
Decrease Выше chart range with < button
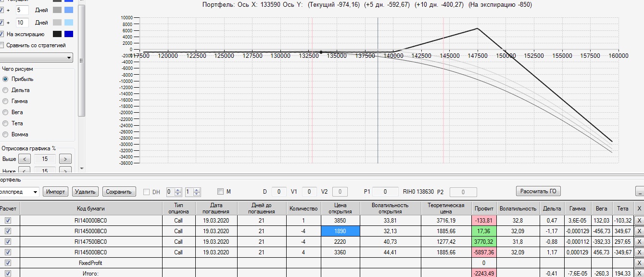25,159
